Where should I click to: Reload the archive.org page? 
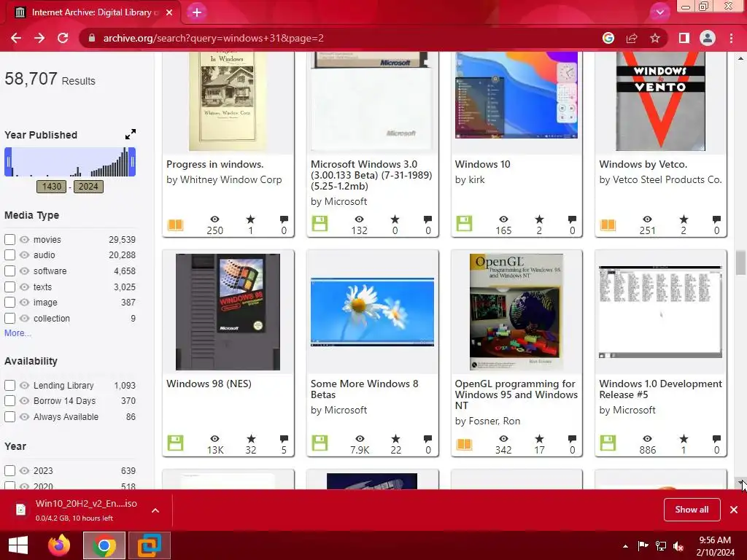(x=63, y=38)
